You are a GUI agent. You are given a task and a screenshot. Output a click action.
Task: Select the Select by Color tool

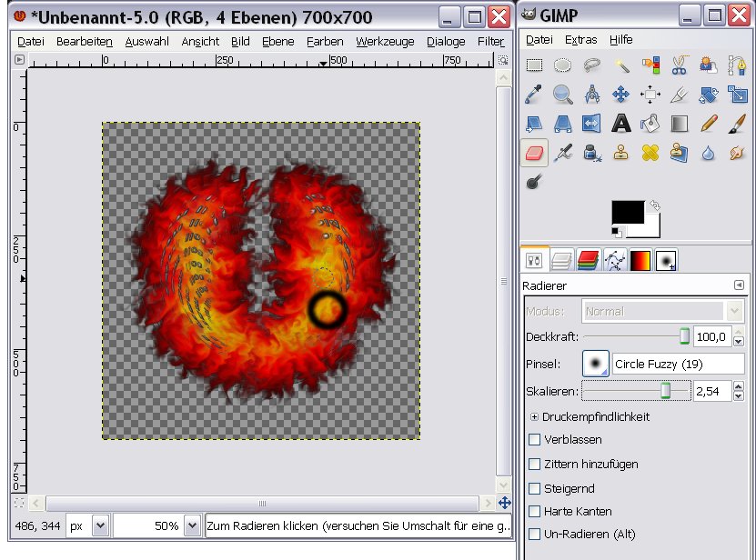pyautogui.click(x=650, y=65)
